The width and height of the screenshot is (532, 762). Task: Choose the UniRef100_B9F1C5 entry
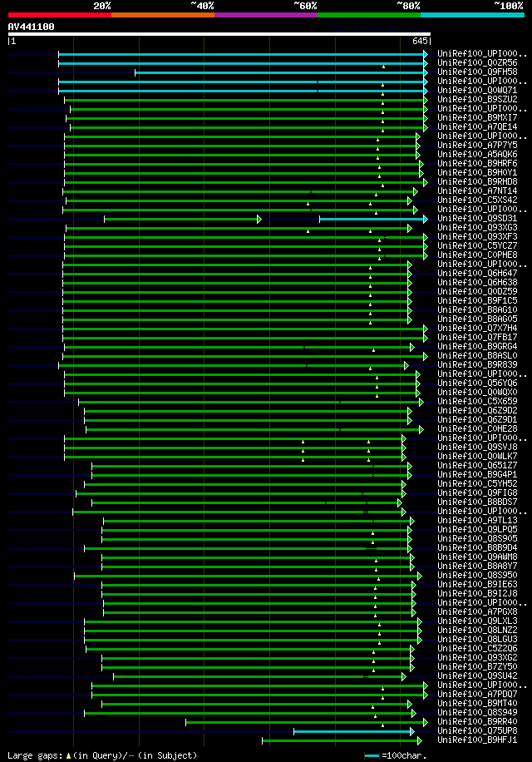[x=477, y=301]
